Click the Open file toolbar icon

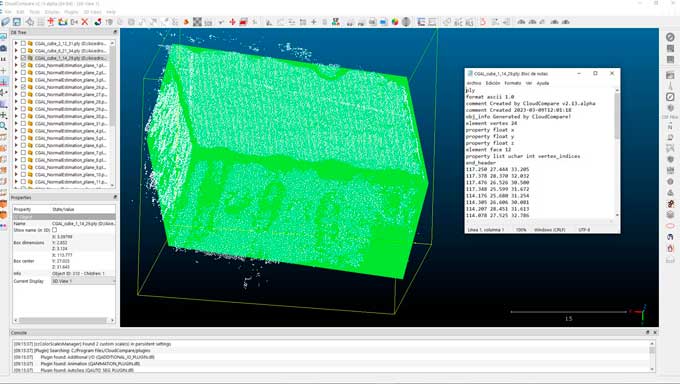point(6,22)
